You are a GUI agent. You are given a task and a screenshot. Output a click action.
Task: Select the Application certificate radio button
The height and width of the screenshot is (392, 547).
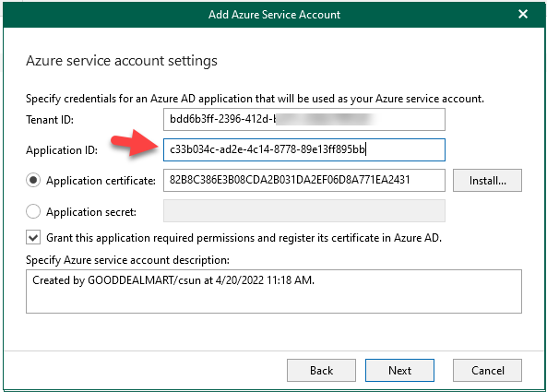tap(33, 180)
